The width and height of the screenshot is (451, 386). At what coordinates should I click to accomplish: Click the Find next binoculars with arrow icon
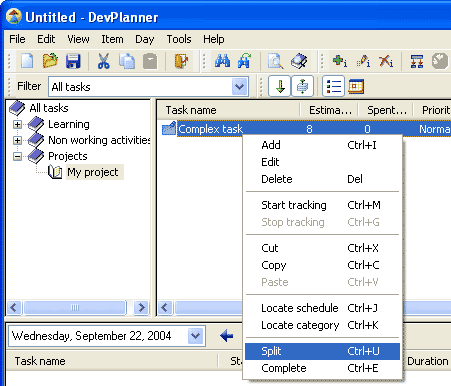(x=245, y=61)
